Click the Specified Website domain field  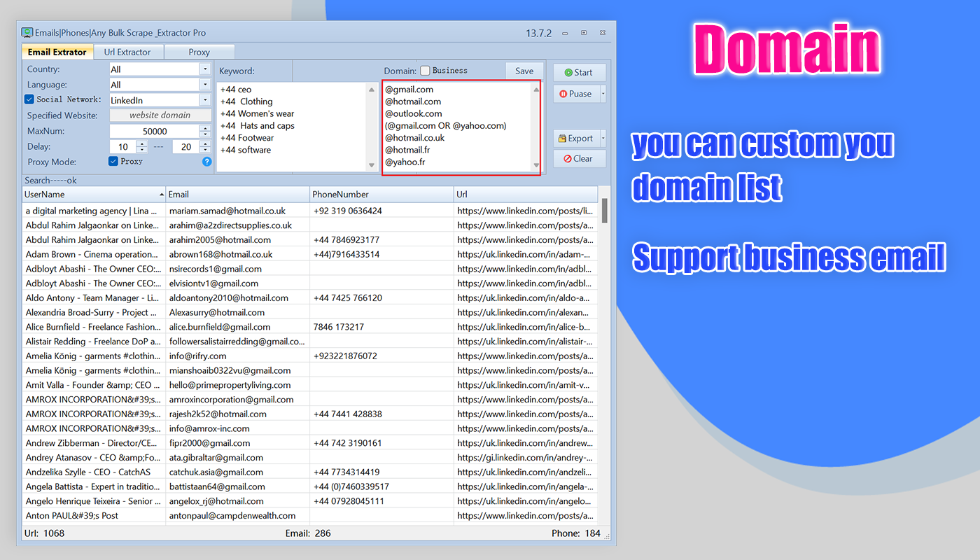click(x=160, y=115)
